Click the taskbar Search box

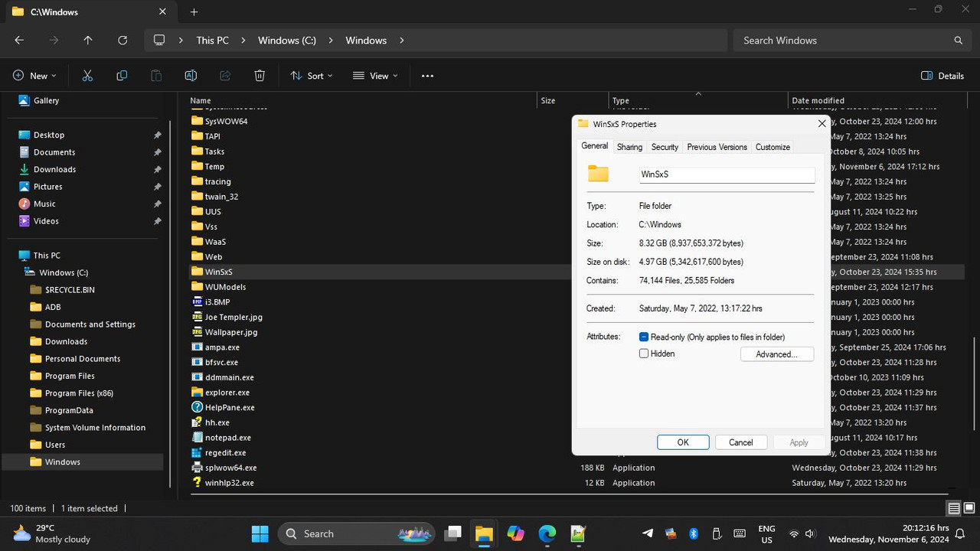pyautogui.click(x=357, y=533)
